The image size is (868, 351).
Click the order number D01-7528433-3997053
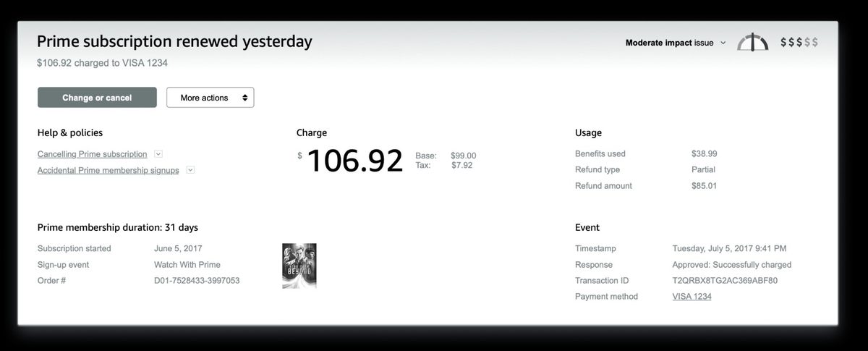coord(197,280)
